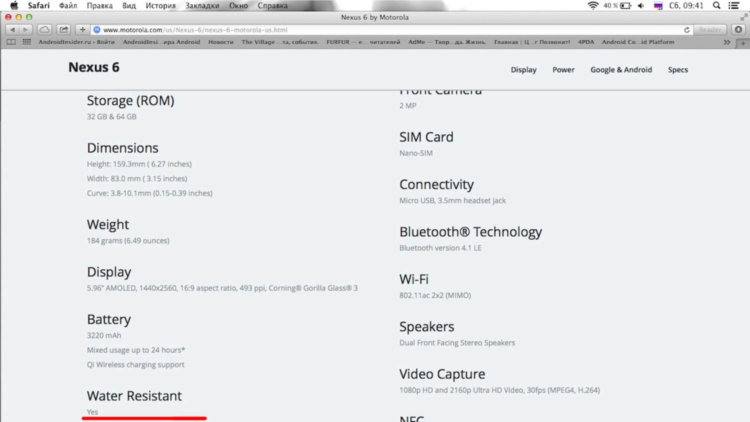Screen dimensions: 750x422
Task: Go to the Specs section link
Action: coord(677,70)
